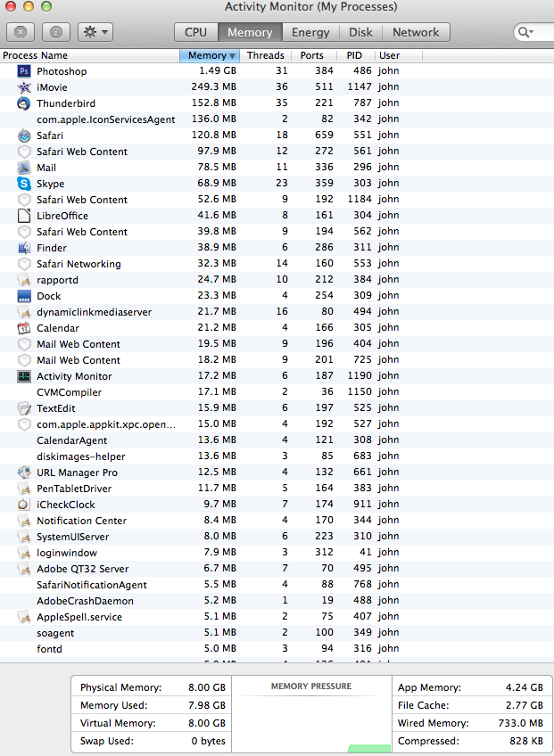This screenshot has width=554, height=756.
Task: Switch to the CPU tab
Action: click(196, 32)
